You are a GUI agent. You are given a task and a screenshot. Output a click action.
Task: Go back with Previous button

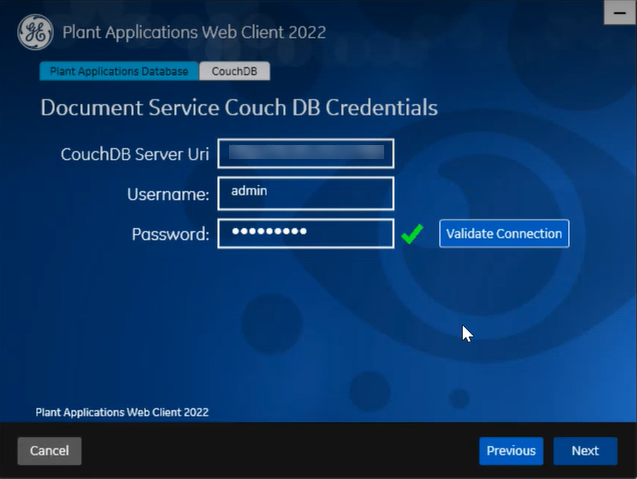[x=511, y=451]
